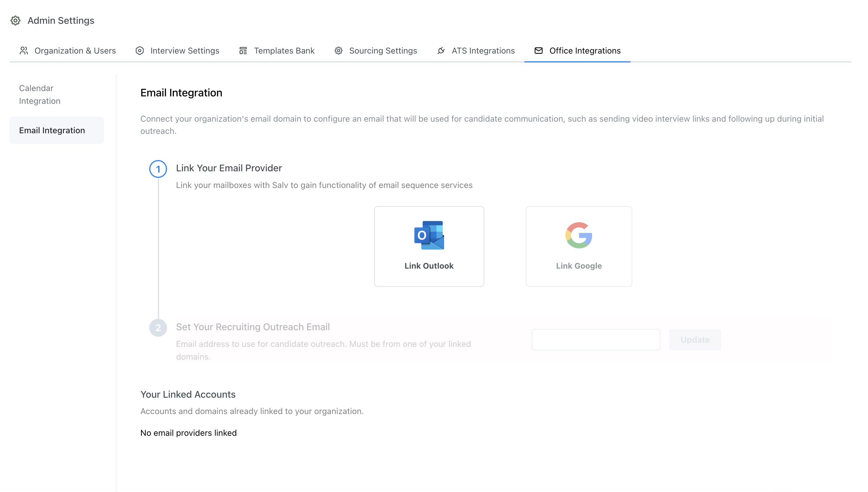
Task: Click the Google logo
Action: point(578,236)
